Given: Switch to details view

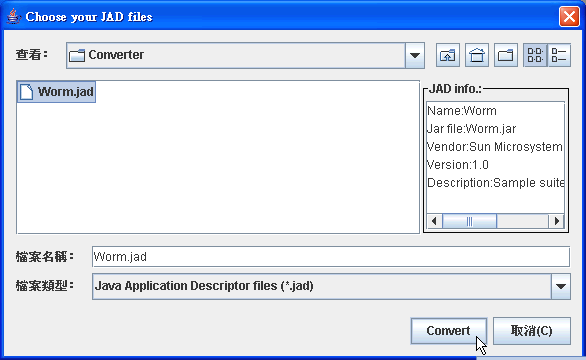Looking at the screenshot, I should point(559,55).
